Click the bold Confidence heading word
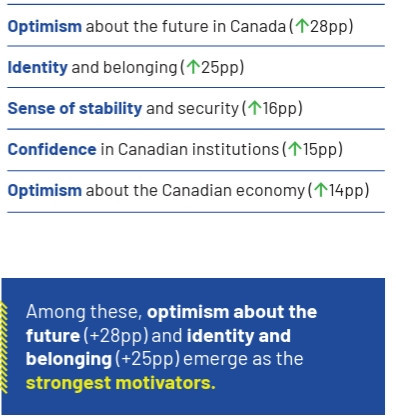Viewport: 396px width, 418px height. point(52,149)
